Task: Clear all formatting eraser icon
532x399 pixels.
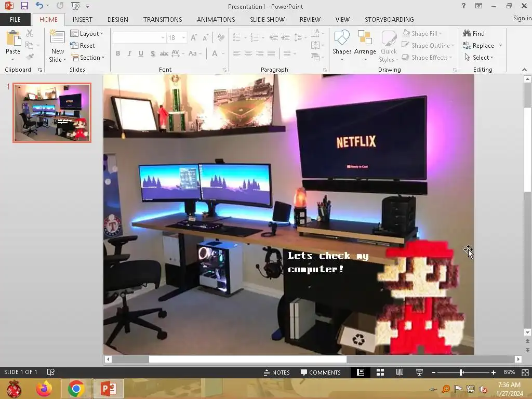Action: pyautogui.click(x=221, y=37)
